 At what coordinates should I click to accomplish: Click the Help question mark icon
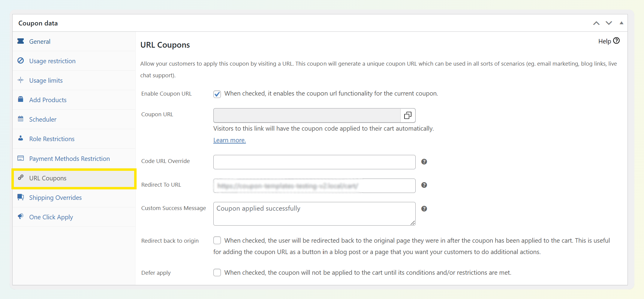click(x=616, y=41)
